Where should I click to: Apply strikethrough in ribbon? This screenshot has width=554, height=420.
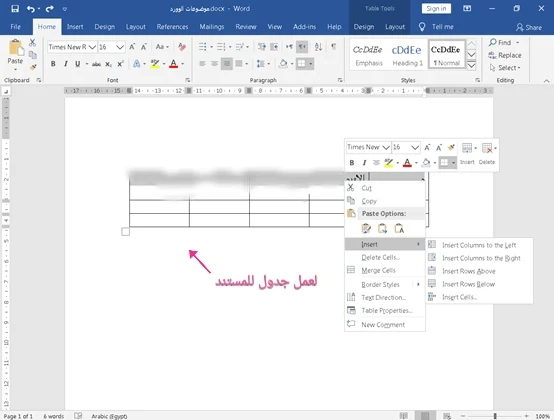pos(96,64)
